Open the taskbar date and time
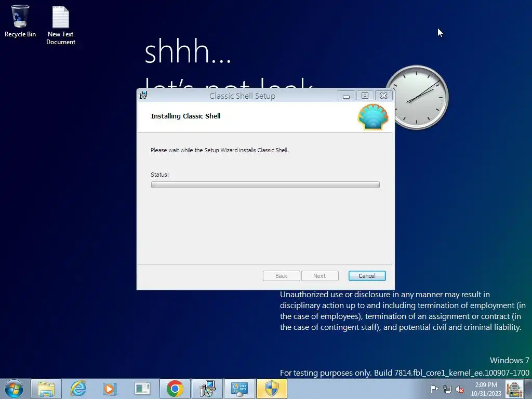 pyautogui.click(x=486, y=389)
